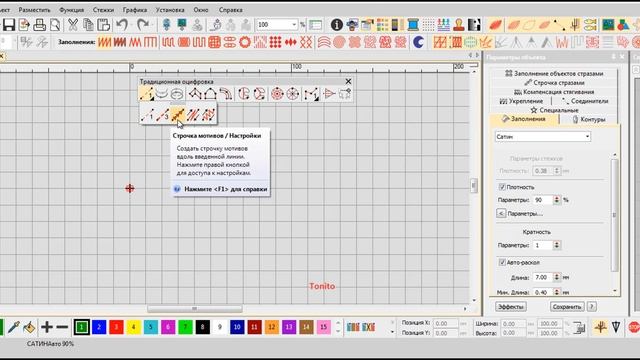This screenshot has width=640, height=360.
Task: Select triple run stitch tool with number 3
Action: pyautogui.click(x=162, y=115)
